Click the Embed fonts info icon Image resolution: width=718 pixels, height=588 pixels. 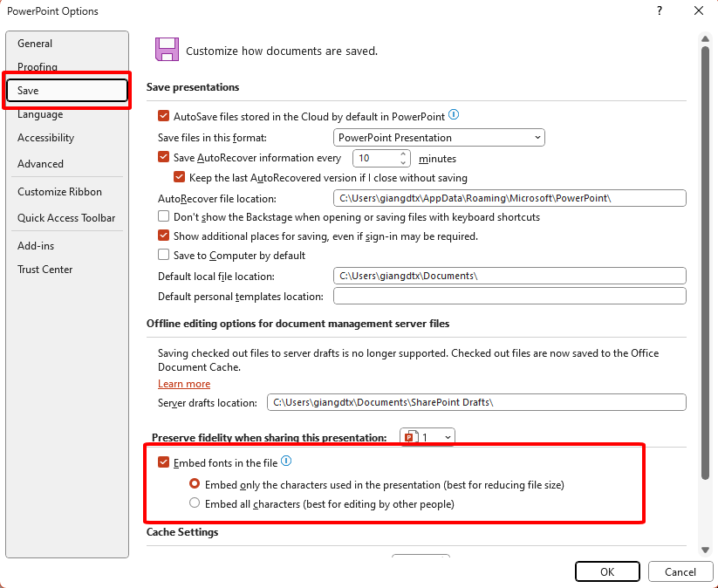pos(286,462)
